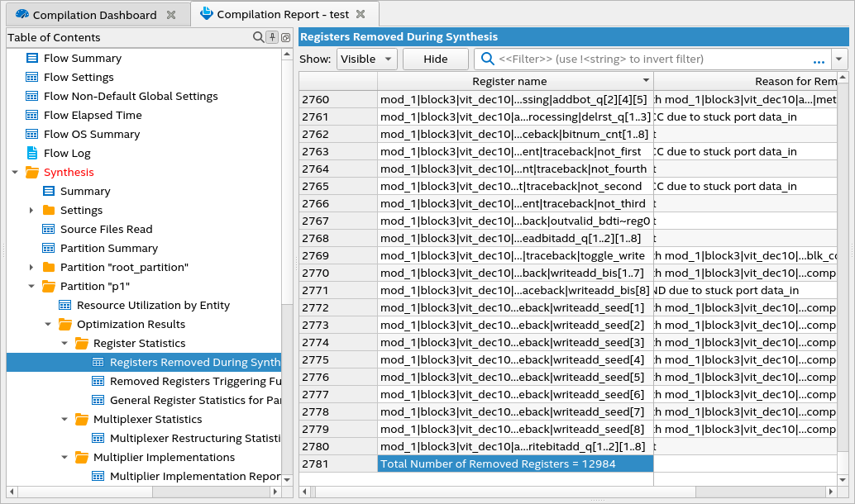Viewport: 855px width, 504px height.
Task: Switch to Compilation Dashboard tab
Action: click(x=94, y=15)
